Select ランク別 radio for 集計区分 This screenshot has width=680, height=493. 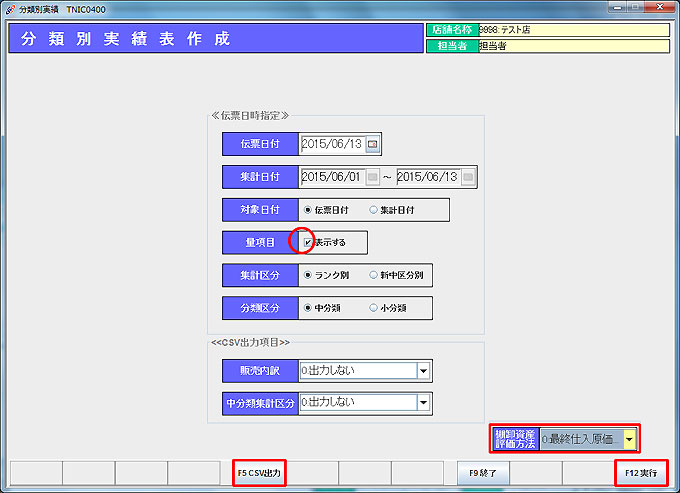pyautogui.click(x=307, y=275)
